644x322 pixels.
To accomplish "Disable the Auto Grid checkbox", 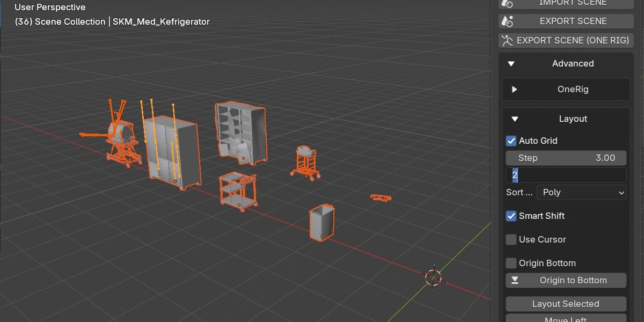I will coord(511,141).
